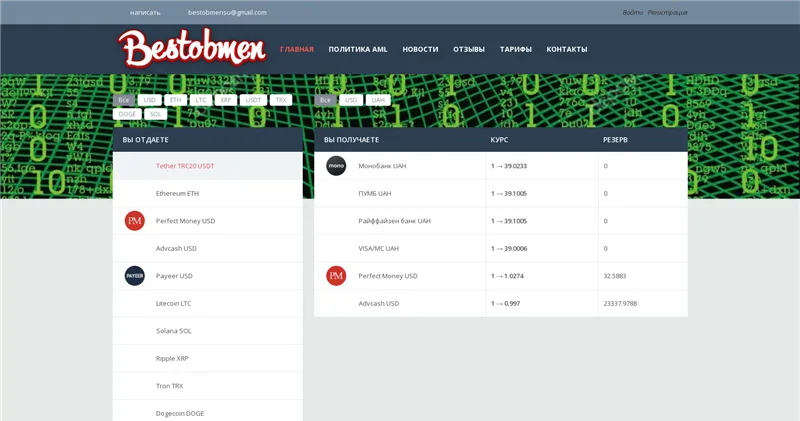The width and height of the screenshot is (800, 421).
Task: Click the Perfect Money PM icon in receive table
Action: 336,276
